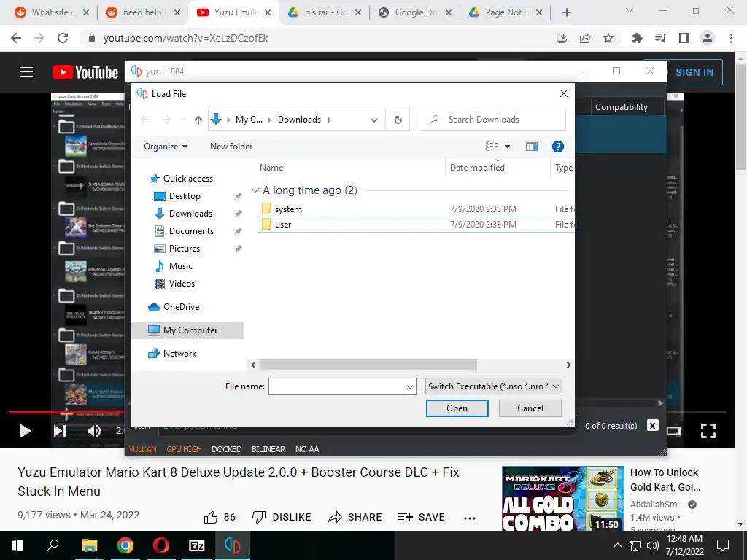The image size is (747, 560).
Task: Open a new browser tab
Action: pyautogui.click(x=566, y=13)
